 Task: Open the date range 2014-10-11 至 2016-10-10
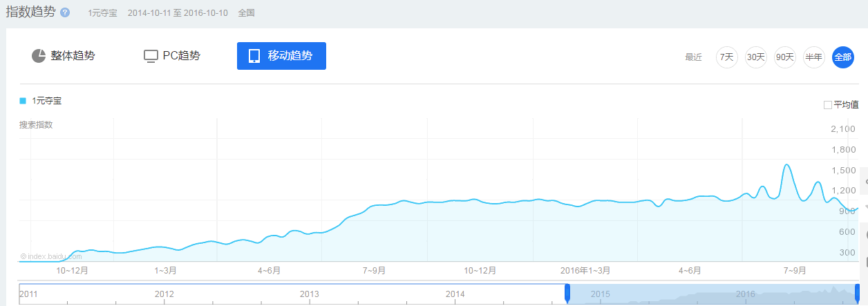tap(178, 13)
